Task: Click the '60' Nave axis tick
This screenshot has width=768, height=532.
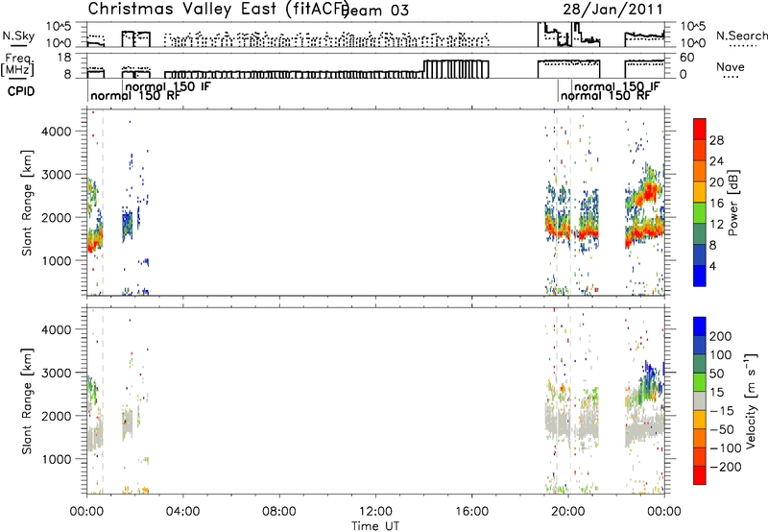Action: [687, 58]
